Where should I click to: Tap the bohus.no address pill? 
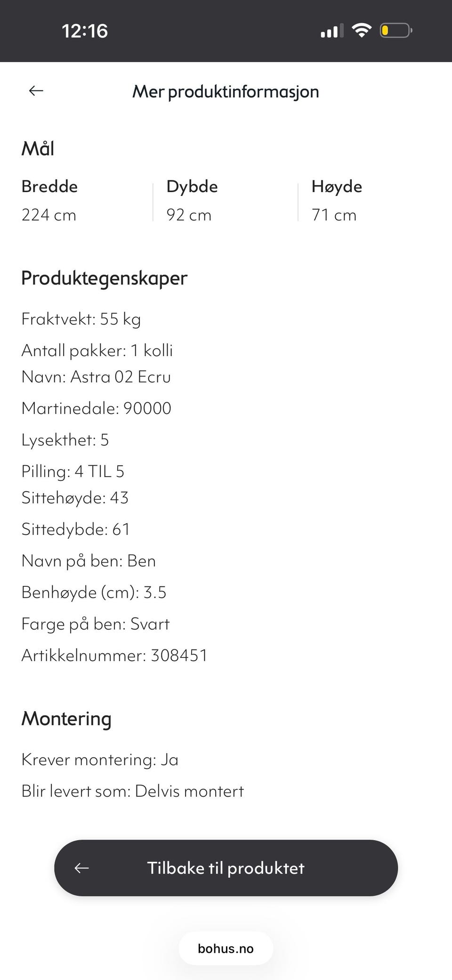pos(226,948)
